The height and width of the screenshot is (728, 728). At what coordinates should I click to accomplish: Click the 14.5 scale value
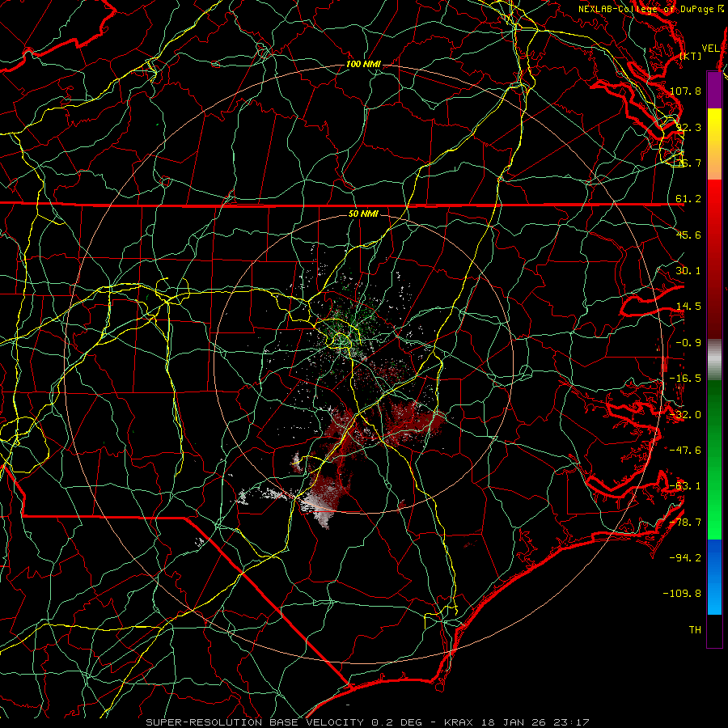688,307
